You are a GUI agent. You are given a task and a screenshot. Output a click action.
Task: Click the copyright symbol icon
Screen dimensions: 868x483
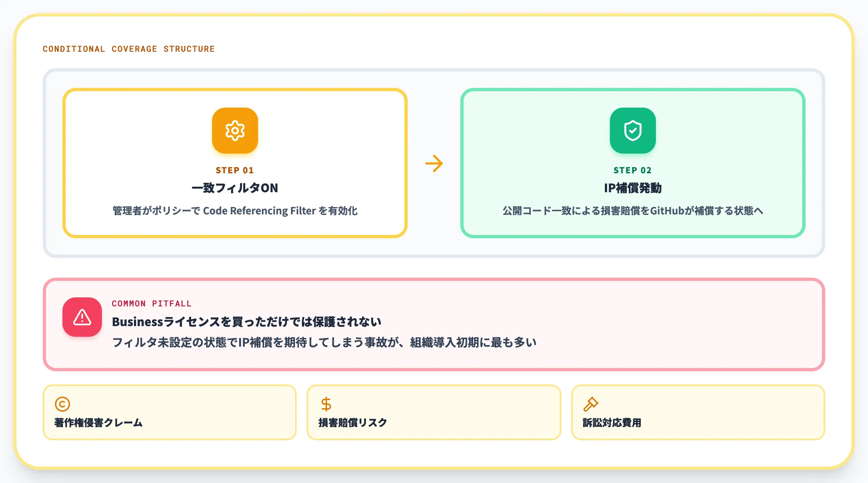click(x=62, y=404)
